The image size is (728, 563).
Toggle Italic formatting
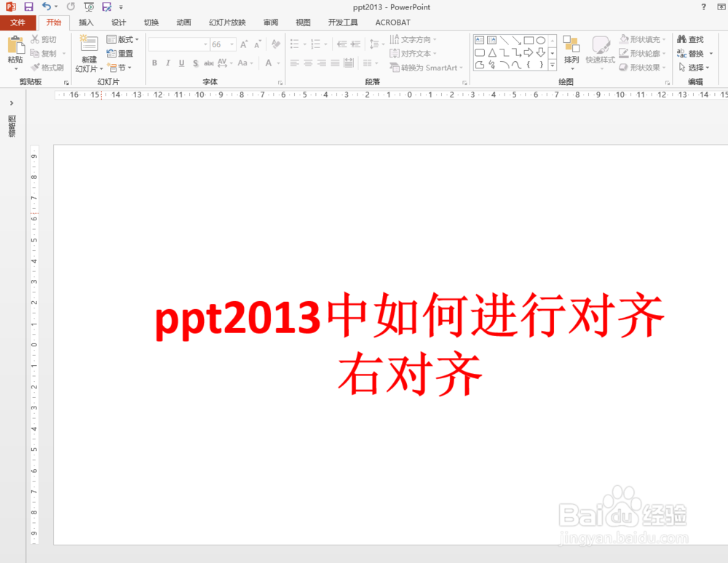[168, 63]
